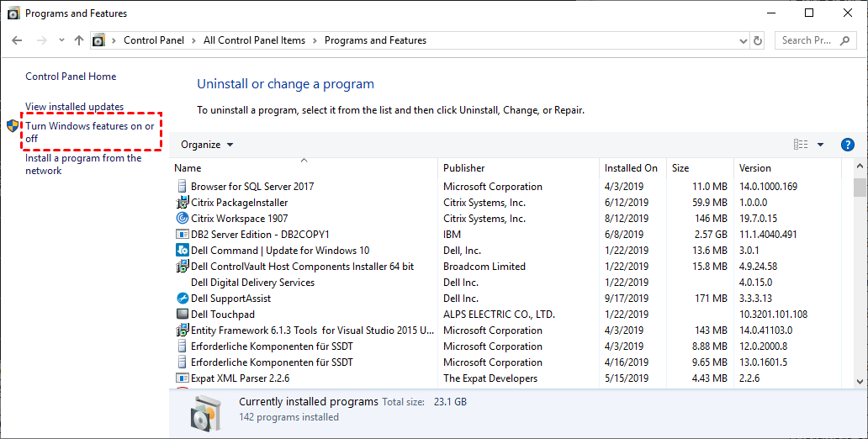
Task: Click the Dell Command Update icon
Action: click(183, 251)
